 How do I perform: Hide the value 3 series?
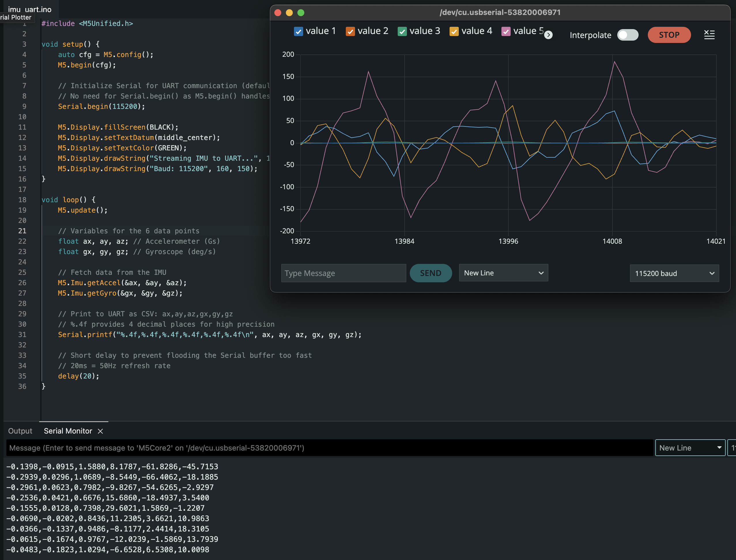[402, 31]
